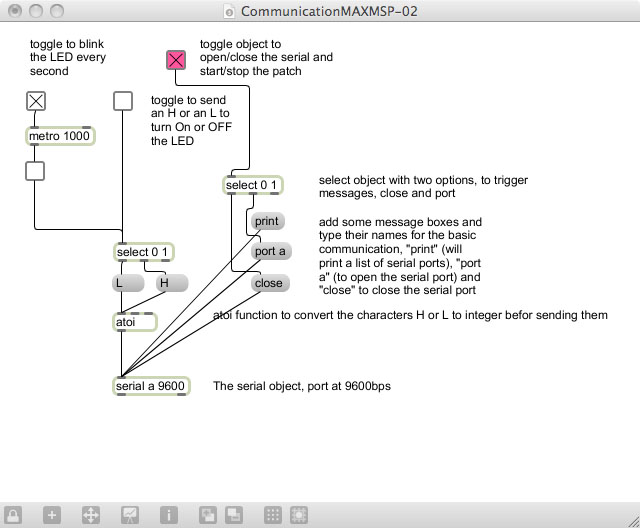Click the 'close' message box

pyautogui.click(x=269, y=283)
